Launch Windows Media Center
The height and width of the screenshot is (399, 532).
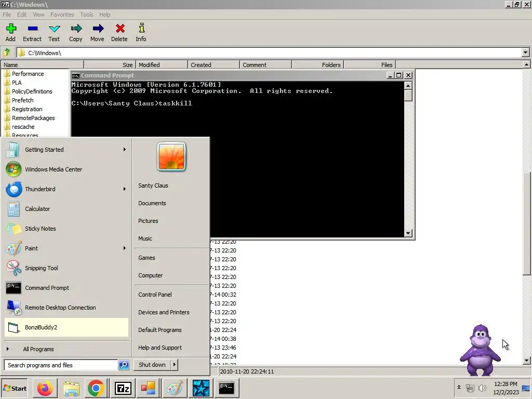click(66, 169)
